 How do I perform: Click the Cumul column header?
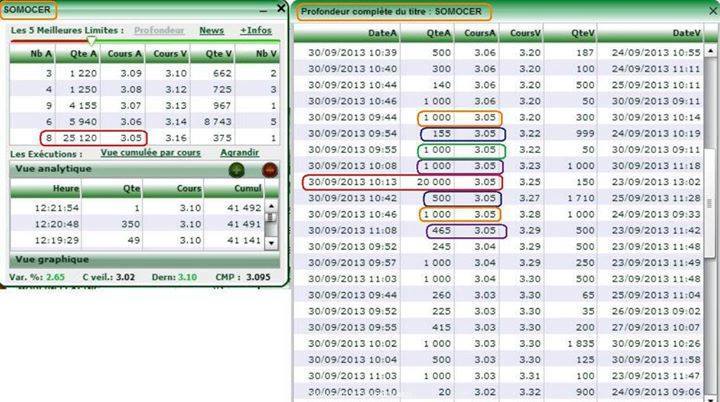point(234,189)
